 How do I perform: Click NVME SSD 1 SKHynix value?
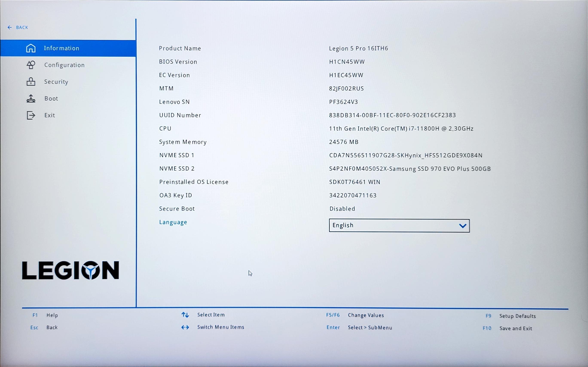click(406, 155)
